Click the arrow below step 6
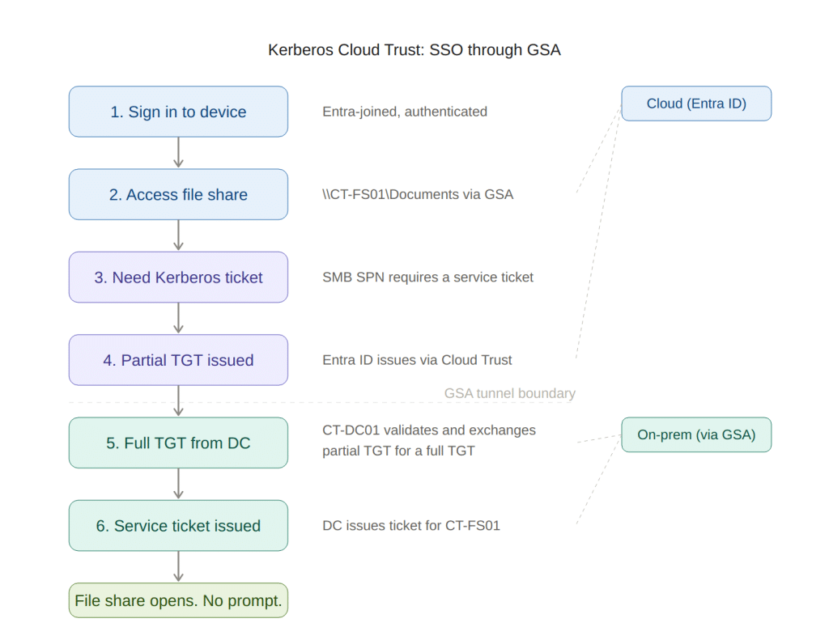829x644 pixels. click(179, 566)
